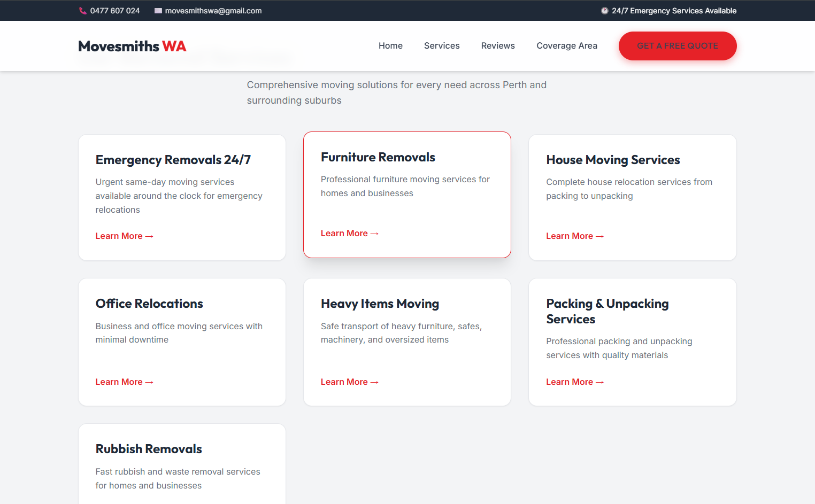Click the envelope email icon
Screen dimensions: 815x504
(x=158, y=11)
